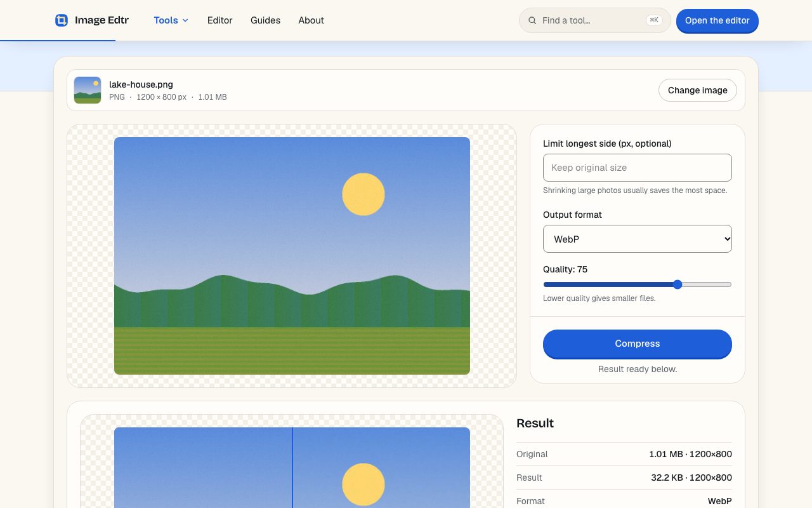Click the ⌘K shortcut badge

pos(654,20)
